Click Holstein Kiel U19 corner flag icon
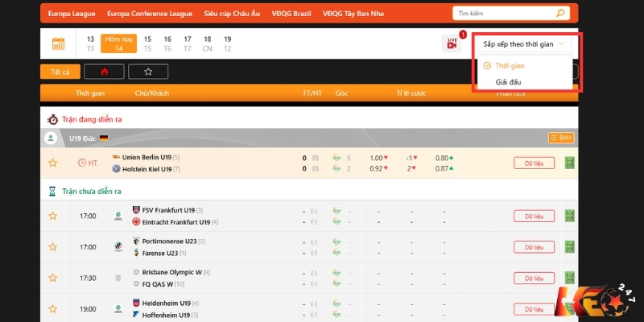Viewport: 644px width, 322px height. coord(336,168)
